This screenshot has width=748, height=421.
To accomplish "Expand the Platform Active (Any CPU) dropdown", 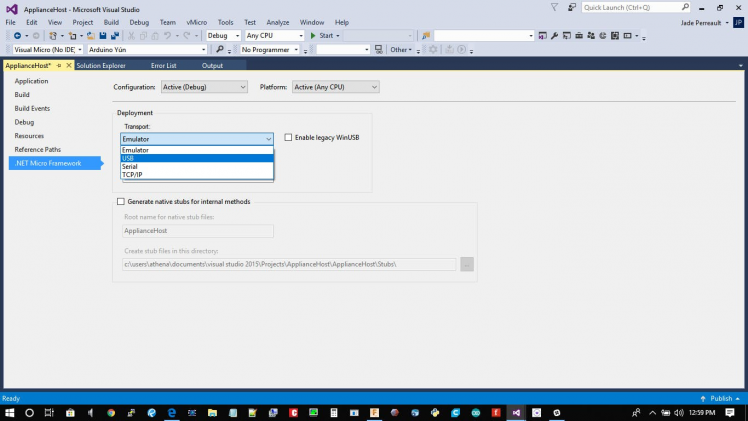I will click(x=335, y=87).
